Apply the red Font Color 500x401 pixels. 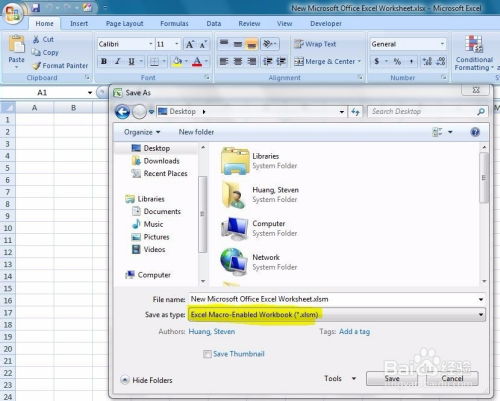[x=197, y=61]
